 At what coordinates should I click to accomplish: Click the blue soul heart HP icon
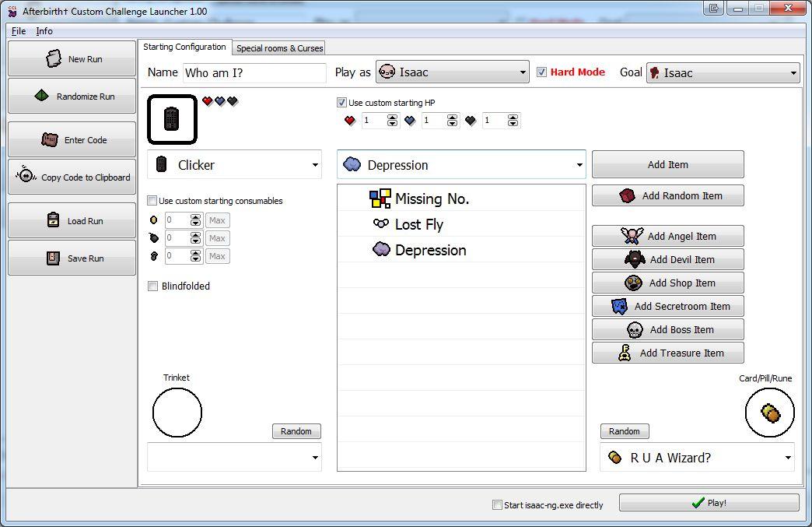(410, 120)
